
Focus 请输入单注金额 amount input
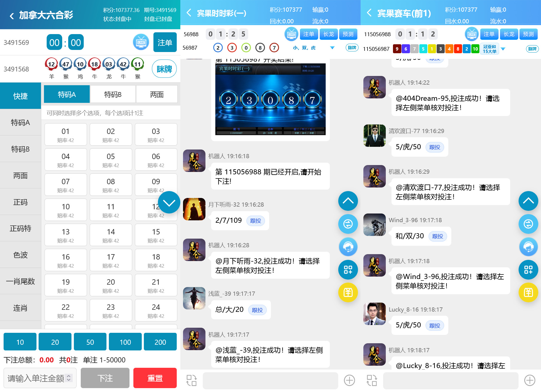[x=40, y=378]
